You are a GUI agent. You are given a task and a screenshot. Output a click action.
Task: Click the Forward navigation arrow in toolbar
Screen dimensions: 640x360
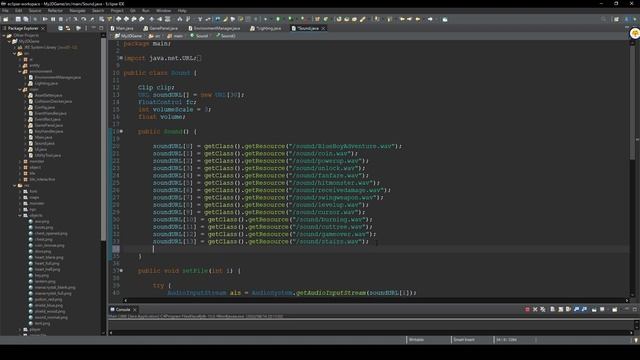pyautogui.click(x=430, y=19)
